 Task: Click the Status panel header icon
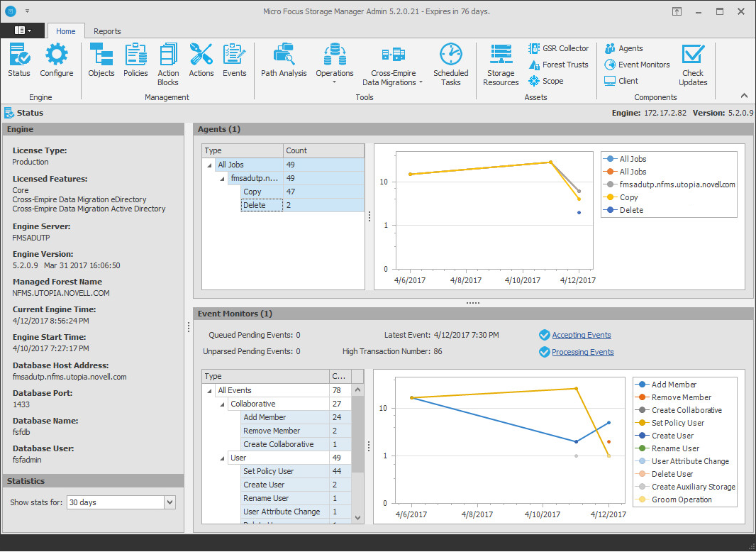[9, 113]
